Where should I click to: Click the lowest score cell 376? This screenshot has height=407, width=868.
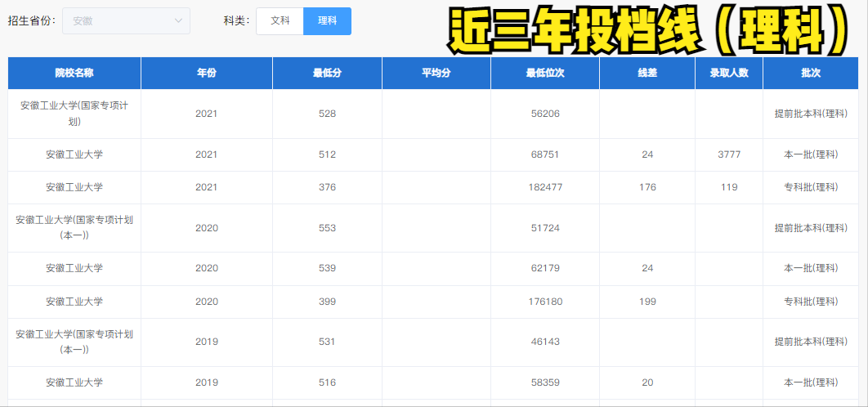327,187
